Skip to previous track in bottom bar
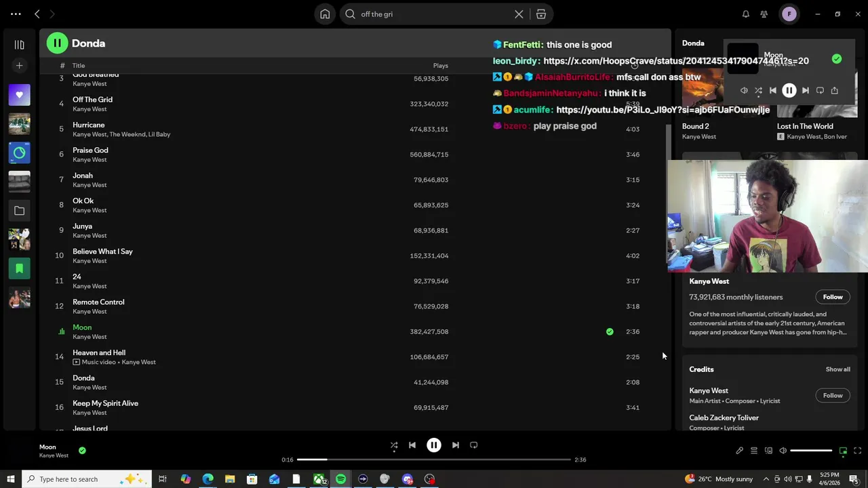This screenshot has width=868, height=488. point(412,445)
